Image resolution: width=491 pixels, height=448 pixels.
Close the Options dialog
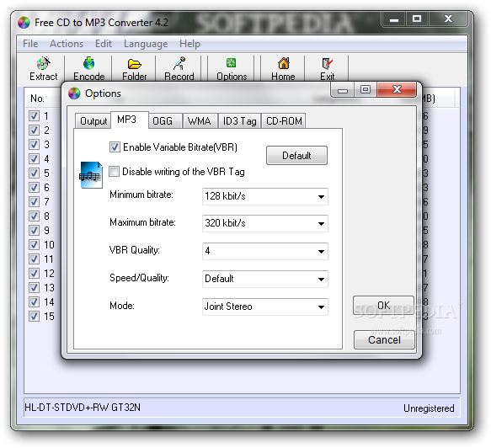tap(397, 89)
